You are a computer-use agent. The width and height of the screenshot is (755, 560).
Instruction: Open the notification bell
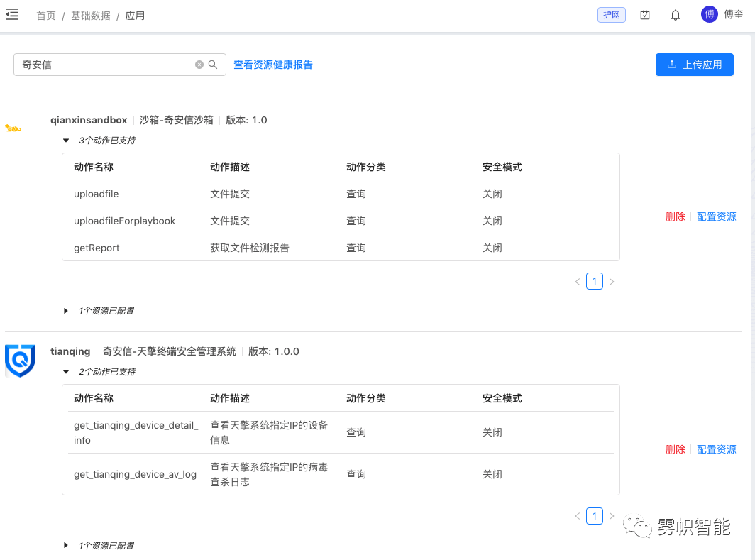[x=676, y=15]
